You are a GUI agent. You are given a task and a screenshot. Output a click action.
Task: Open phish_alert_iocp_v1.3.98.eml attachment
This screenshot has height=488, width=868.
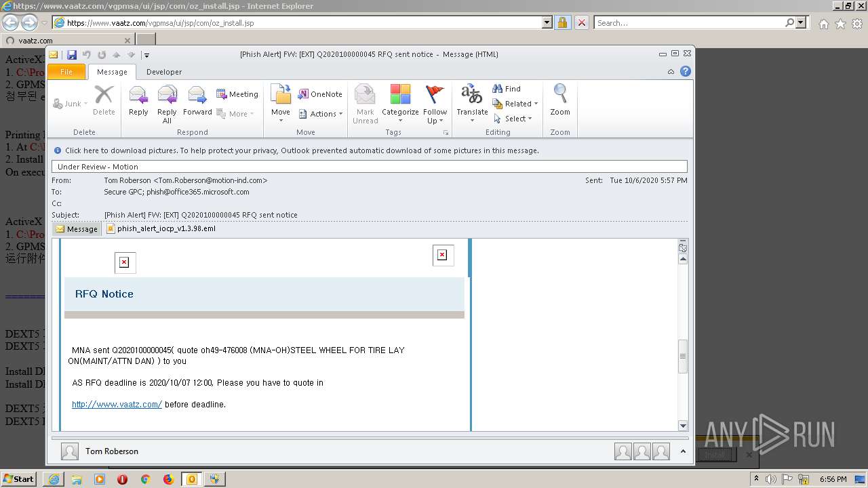[x=161, y=228]
